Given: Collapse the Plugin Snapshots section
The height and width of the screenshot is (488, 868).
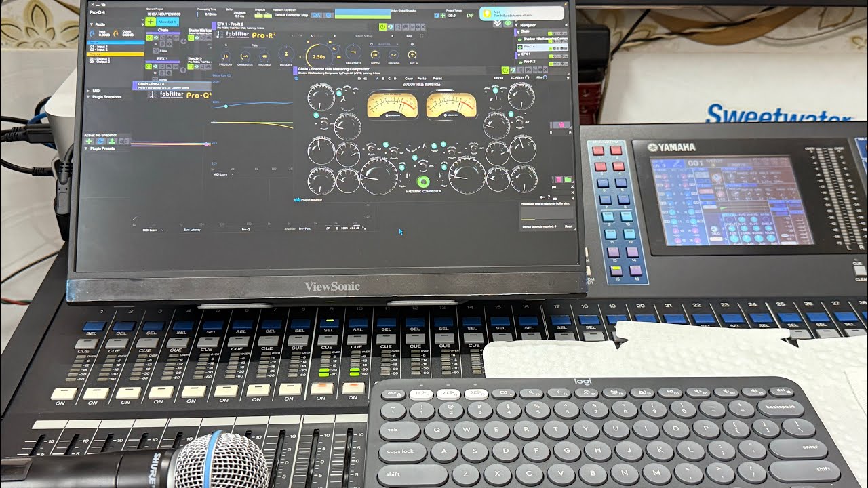Looking at the screenshot, I should 88,97.
